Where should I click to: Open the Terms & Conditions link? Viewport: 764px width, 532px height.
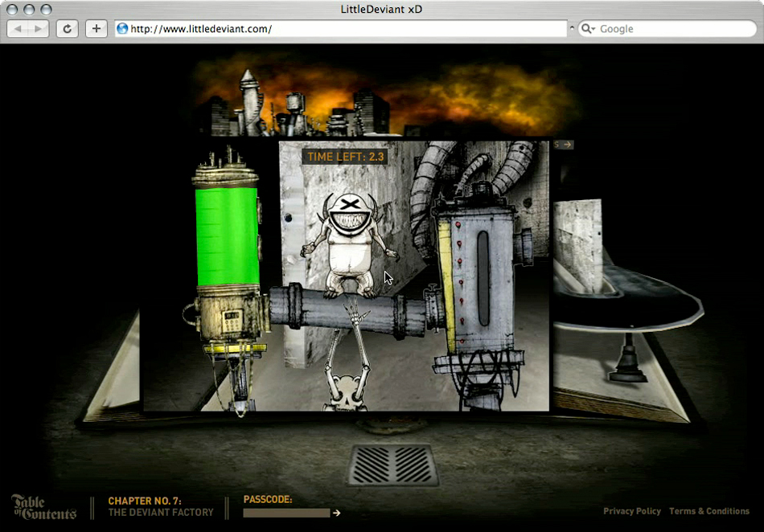pos(709,511)
